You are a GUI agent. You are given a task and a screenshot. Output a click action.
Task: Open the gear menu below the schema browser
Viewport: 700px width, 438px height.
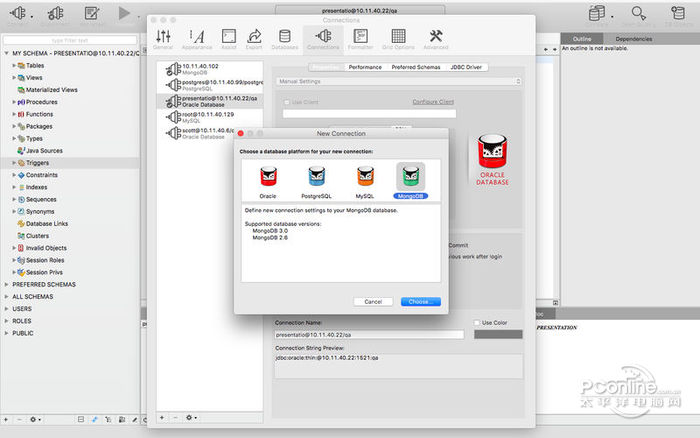pos(35,420)
